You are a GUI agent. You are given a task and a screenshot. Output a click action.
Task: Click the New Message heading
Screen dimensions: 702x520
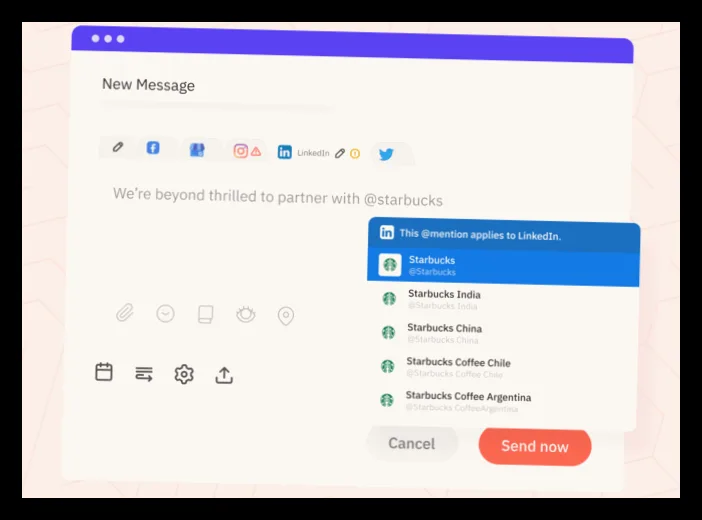148,85
